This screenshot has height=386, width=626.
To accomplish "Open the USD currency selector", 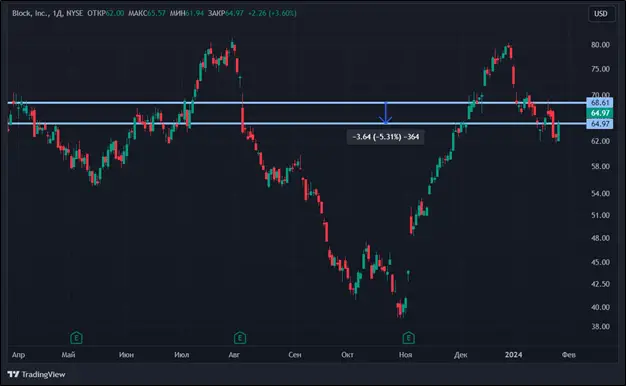I will (x=600, y=14).
